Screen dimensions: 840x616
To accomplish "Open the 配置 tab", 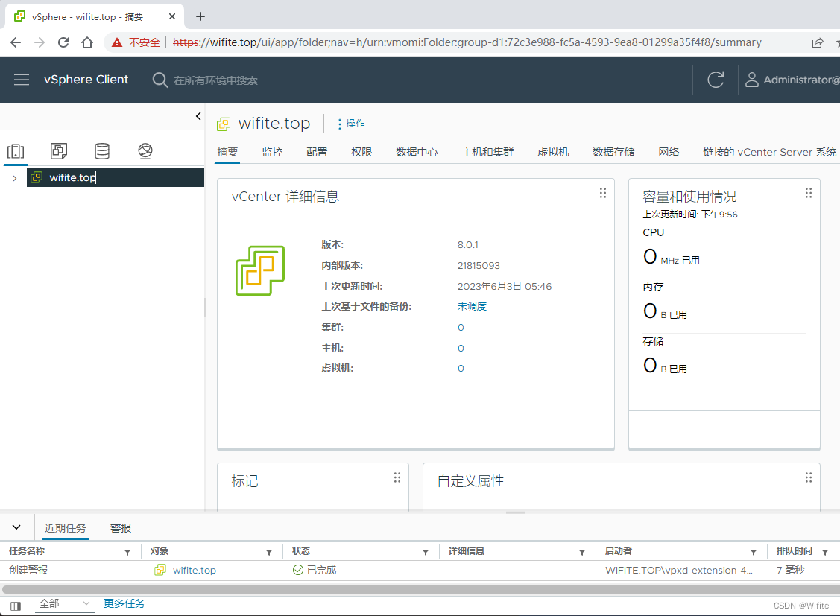I will (x=318, y=152).
